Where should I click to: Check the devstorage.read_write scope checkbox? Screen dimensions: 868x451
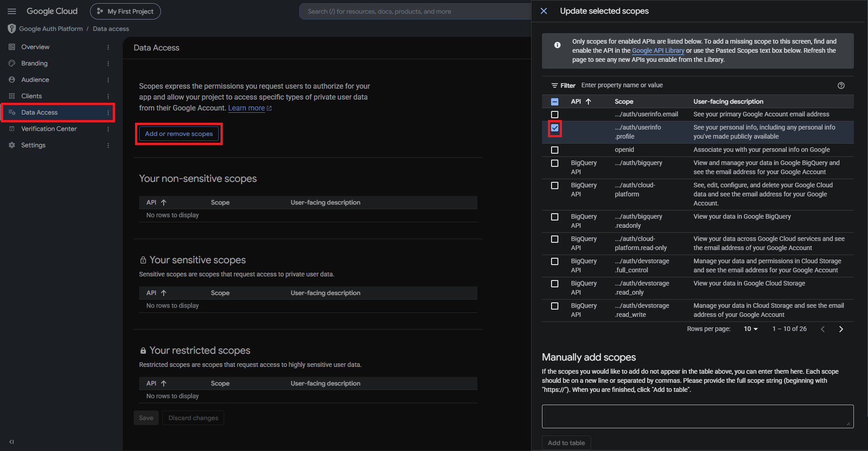tap(555, 306)
